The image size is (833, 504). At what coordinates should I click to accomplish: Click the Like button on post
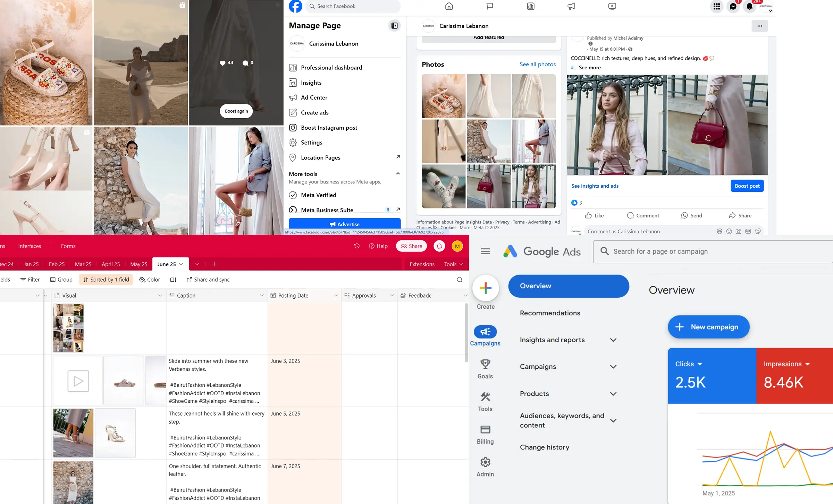(594, 215)
